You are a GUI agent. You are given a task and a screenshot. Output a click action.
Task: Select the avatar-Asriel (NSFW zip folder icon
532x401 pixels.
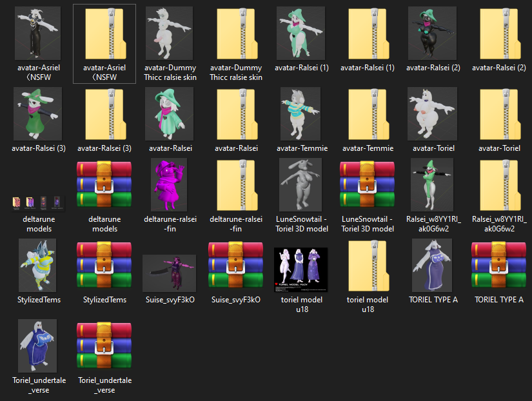[106, 34]
